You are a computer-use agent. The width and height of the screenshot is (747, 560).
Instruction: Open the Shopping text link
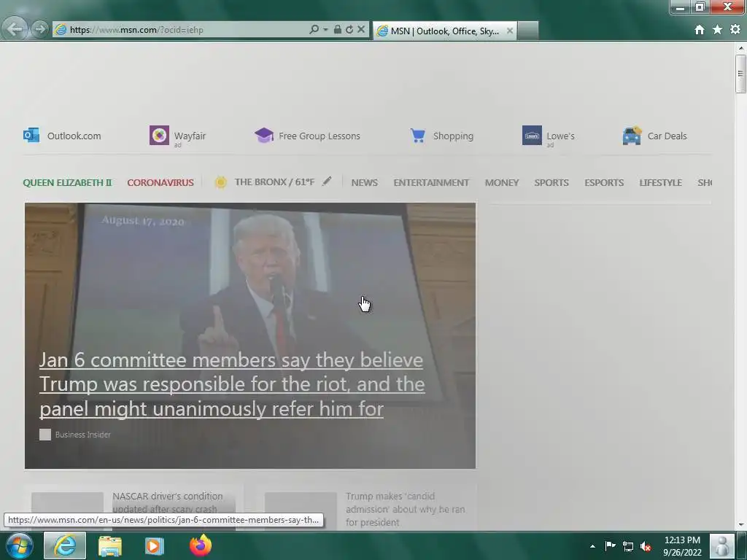453,136
